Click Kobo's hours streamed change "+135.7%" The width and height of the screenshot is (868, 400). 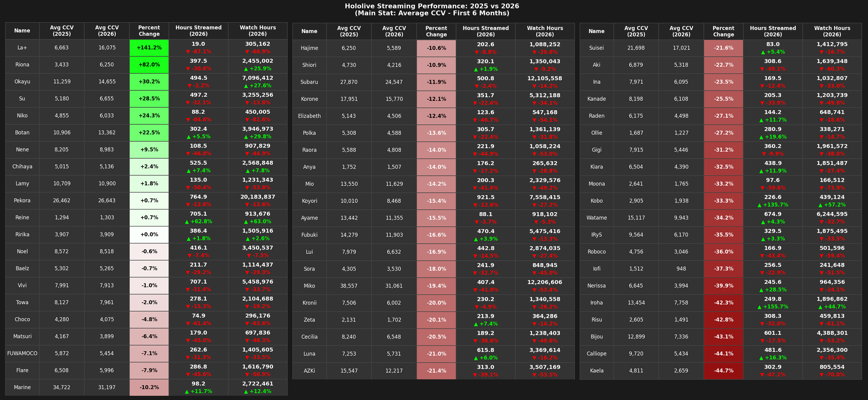[773, 205]
